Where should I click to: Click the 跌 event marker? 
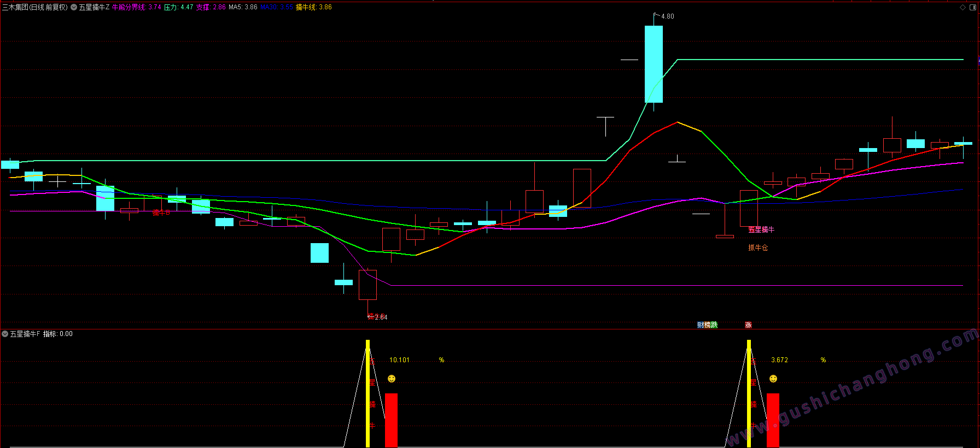[714, 325]
